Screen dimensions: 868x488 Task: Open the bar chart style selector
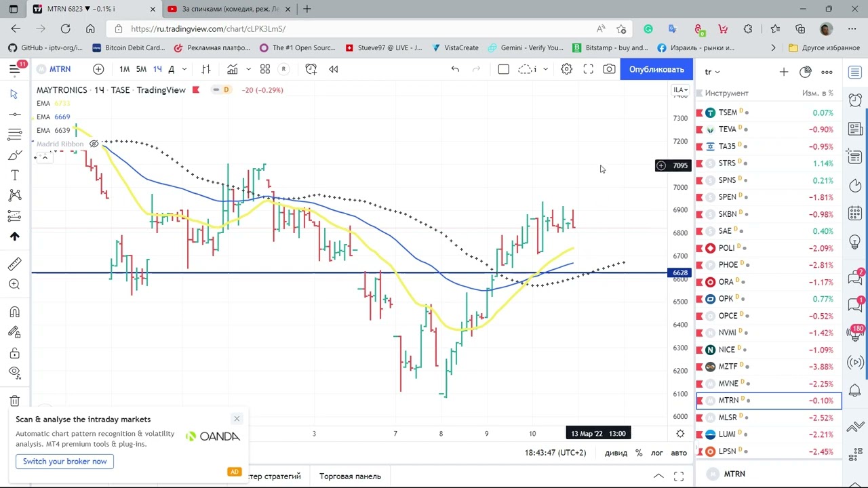coord(206,69)
